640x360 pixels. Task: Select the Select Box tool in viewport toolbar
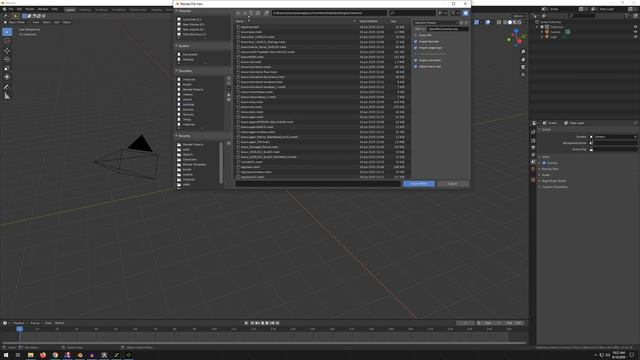click(7, 32)
